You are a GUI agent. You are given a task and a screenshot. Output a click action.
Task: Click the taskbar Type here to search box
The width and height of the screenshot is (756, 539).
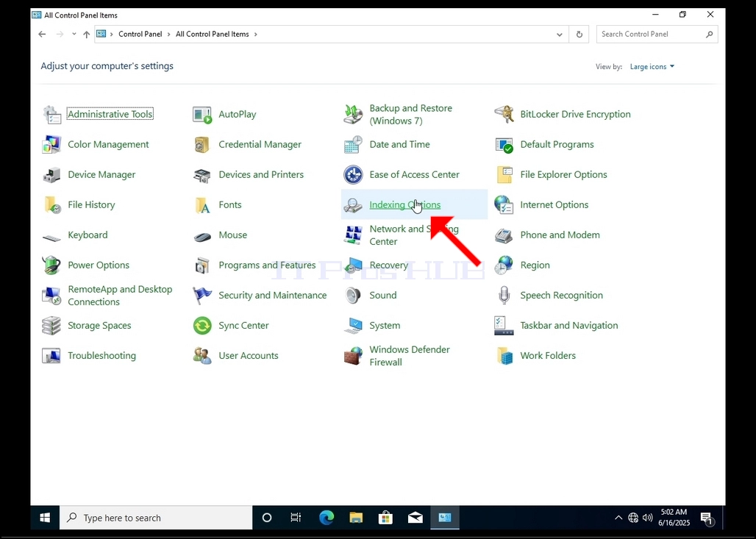tap(156, 518)
